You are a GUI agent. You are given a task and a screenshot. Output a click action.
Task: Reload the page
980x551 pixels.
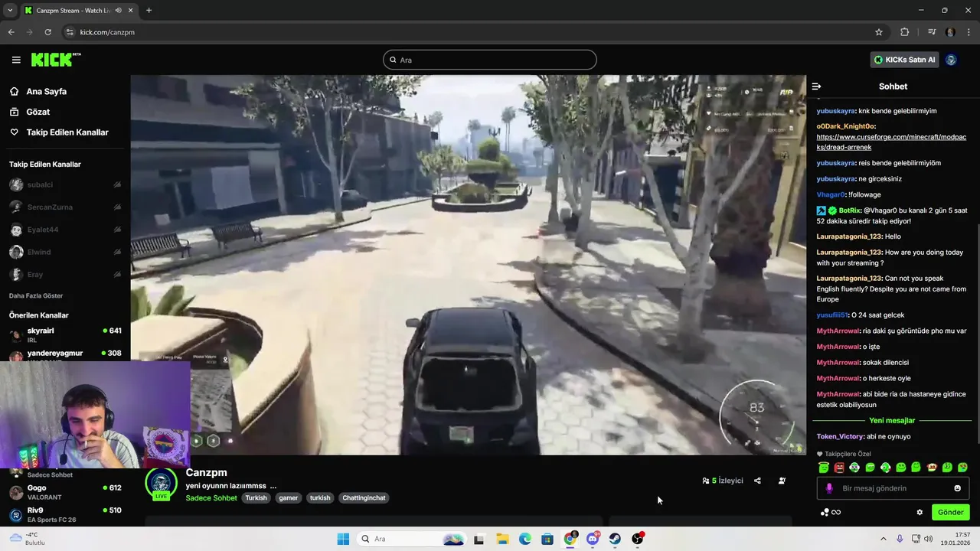click(47, 32)
